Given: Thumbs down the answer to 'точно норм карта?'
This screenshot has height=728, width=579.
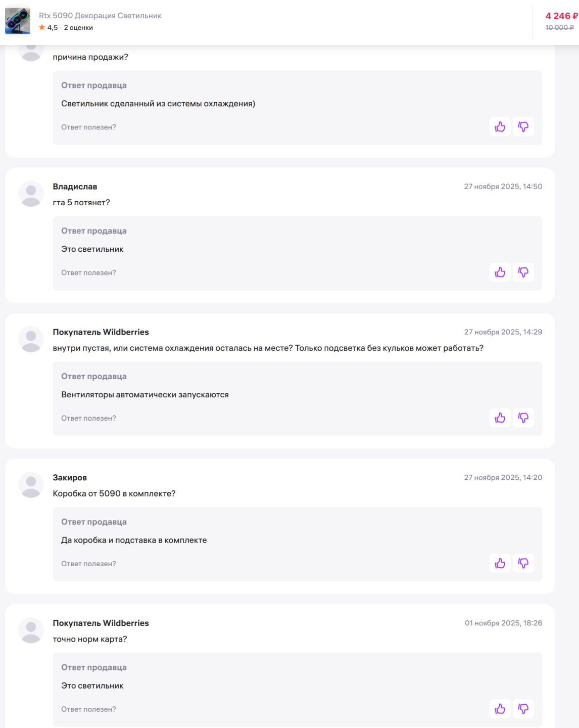Looking at the screenshot, I should (x=523, y=709).
